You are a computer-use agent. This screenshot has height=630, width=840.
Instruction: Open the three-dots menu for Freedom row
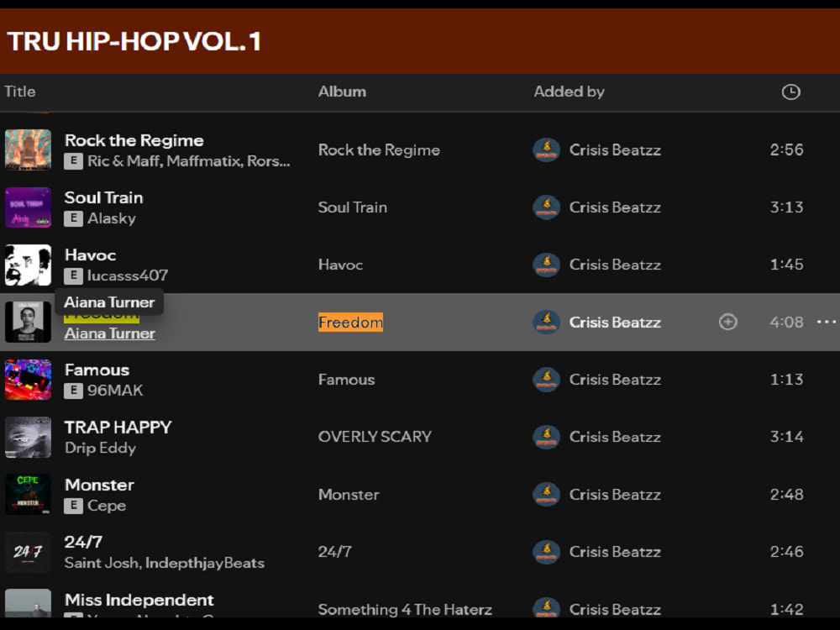click(x=826, y=322)
